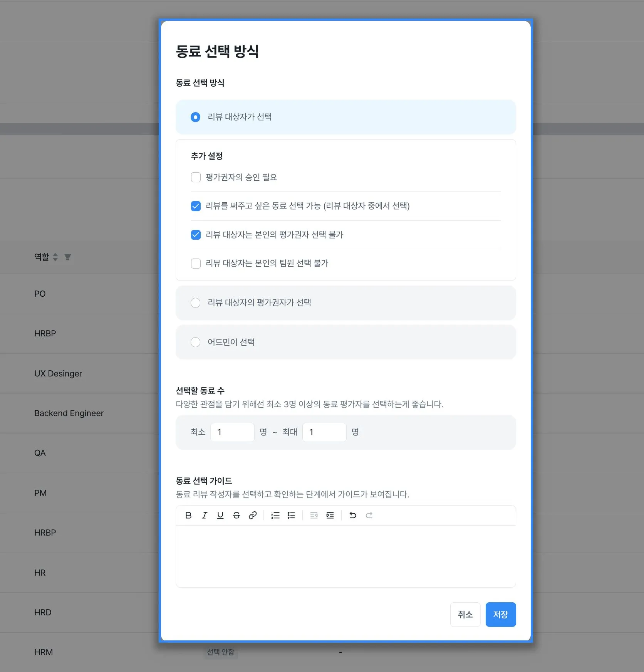This screenshot has width=644, height=672.
Task: Click the 선택 안함 tag in background
Action: pyautogui.click(x=221, y=652)
